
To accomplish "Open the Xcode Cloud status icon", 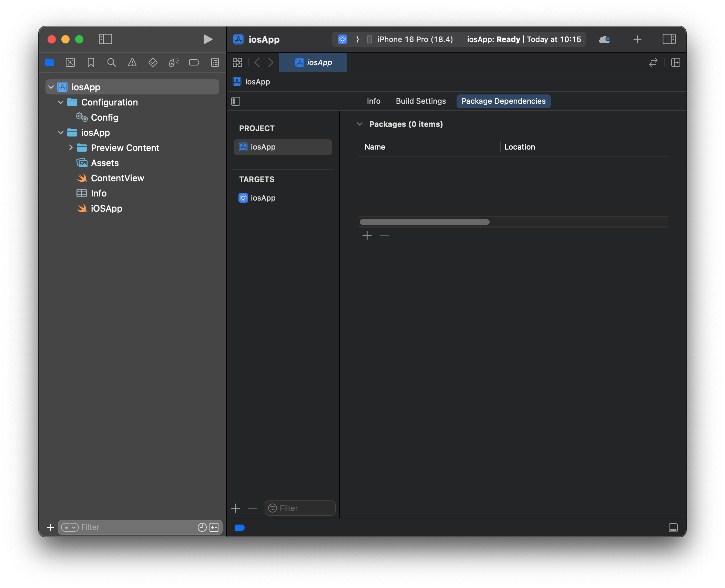I will [605, 39].
